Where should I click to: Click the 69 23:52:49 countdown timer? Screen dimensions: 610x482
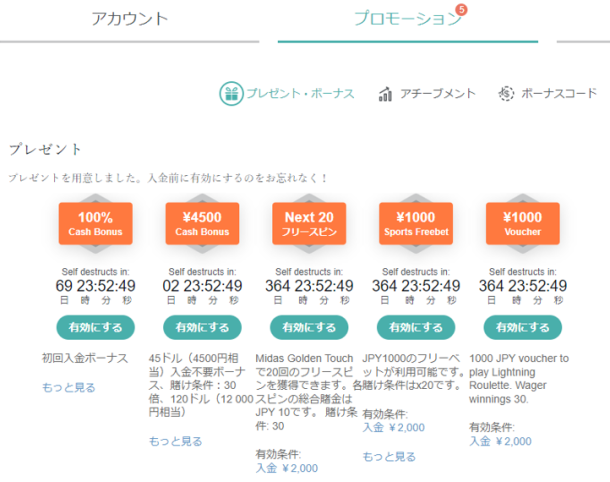click(96, 286)
